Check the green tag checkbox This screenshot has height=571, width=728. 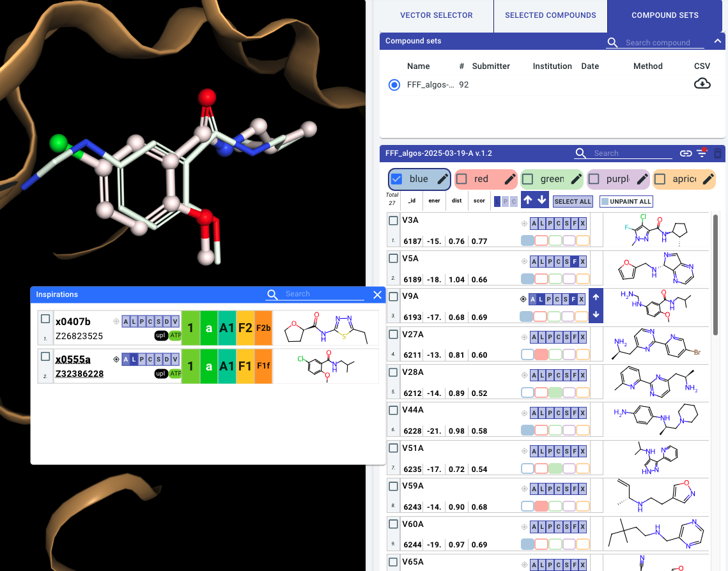(528, 179)
